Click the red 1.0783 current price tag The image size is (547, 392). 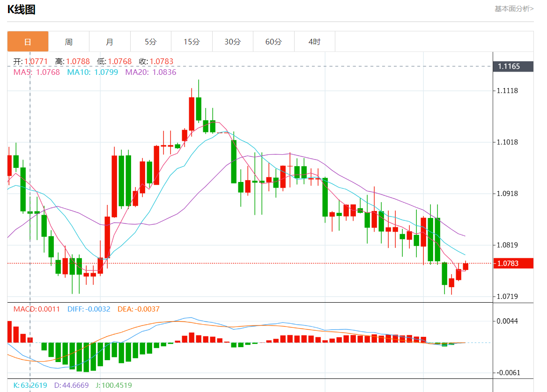coord(513,263)
